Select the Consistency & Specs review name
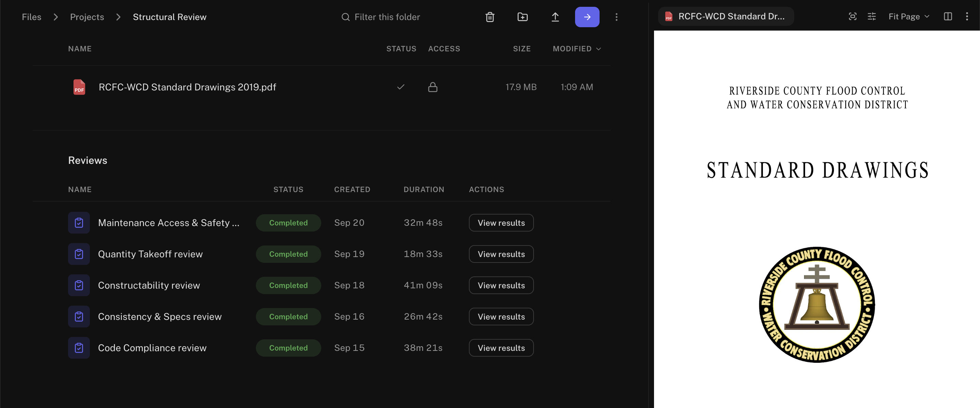Viewport: 980px width, 408px height. click(x=160, y=317)
